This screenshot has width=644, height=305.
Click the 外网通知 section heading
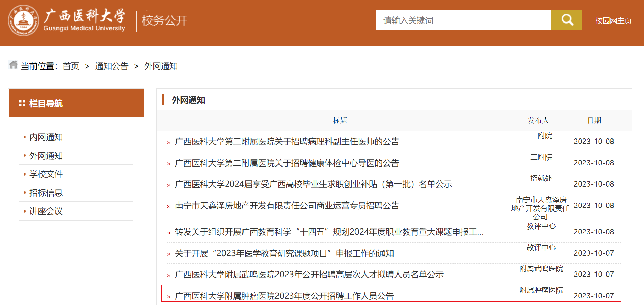tap(188, 100)
